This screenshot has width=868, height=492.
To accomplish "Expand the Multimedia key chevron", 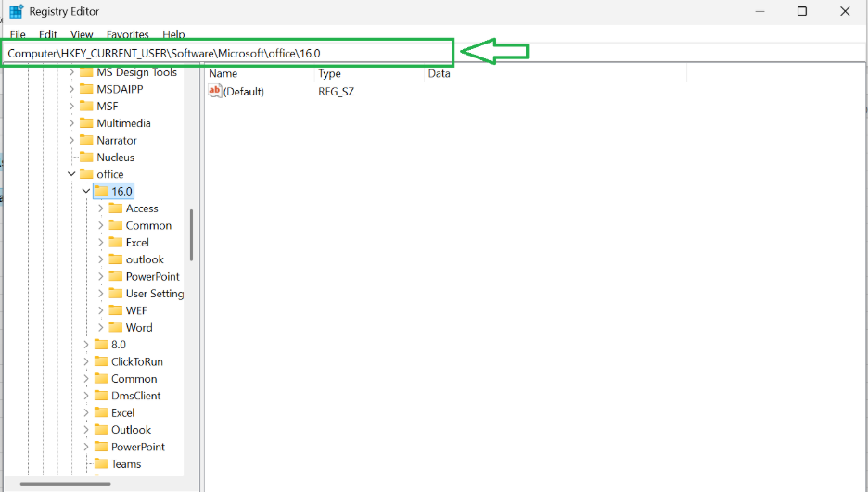I will pyautogui.click(x=71, y=123).
